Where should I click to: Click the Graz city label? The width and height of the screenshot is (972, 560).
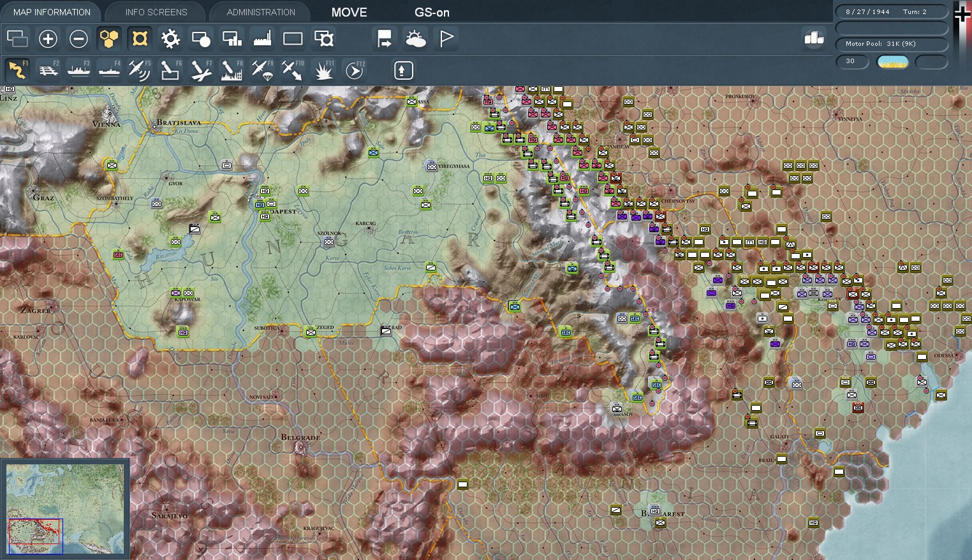pos(43,197)
